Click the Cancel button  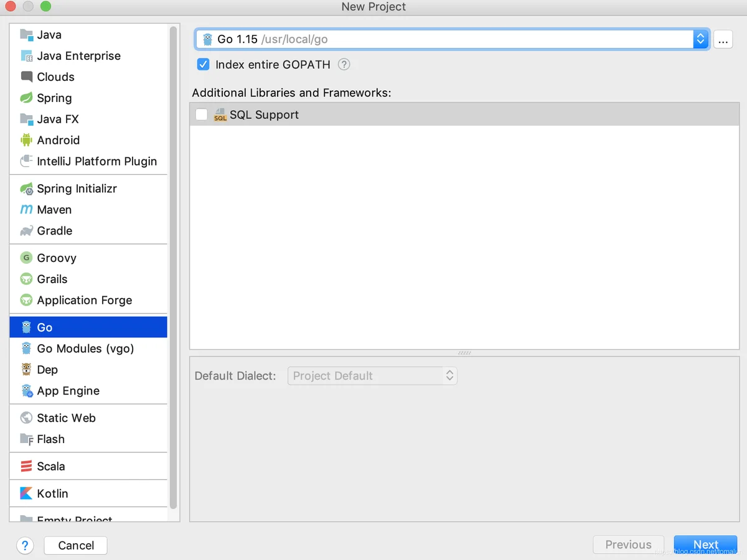point(76,546)
